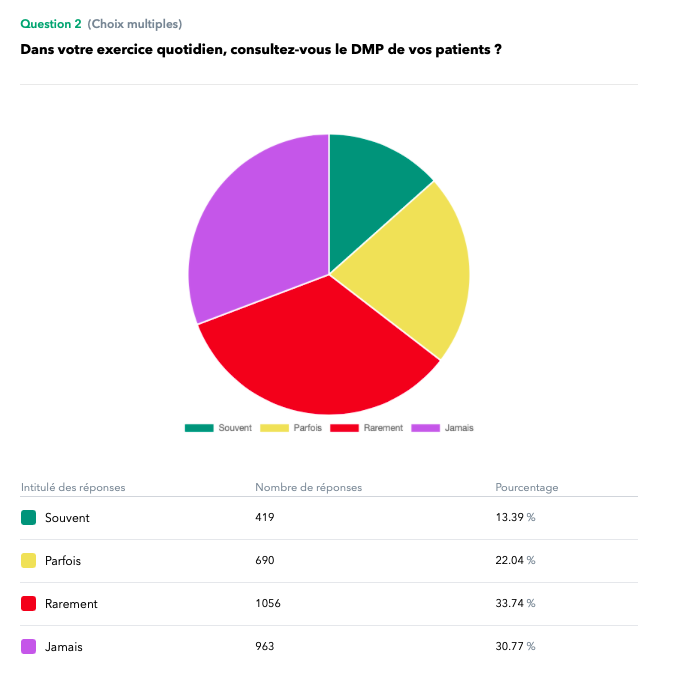Click red square in Rarement table row
The height and width of the screenshot is (690, 699).
[28, 604]
